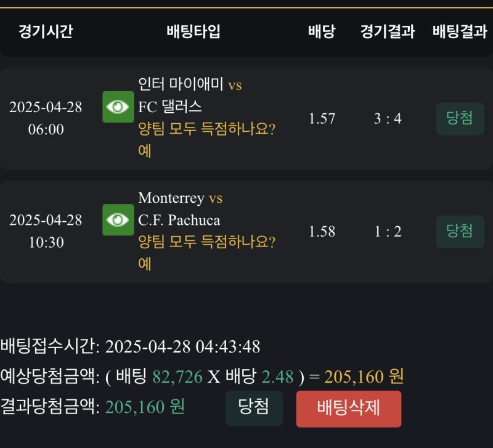Viewport: 493px width, 448px height.
Task: Click the 인터 마이애미 team name
Action: [181, 84]
